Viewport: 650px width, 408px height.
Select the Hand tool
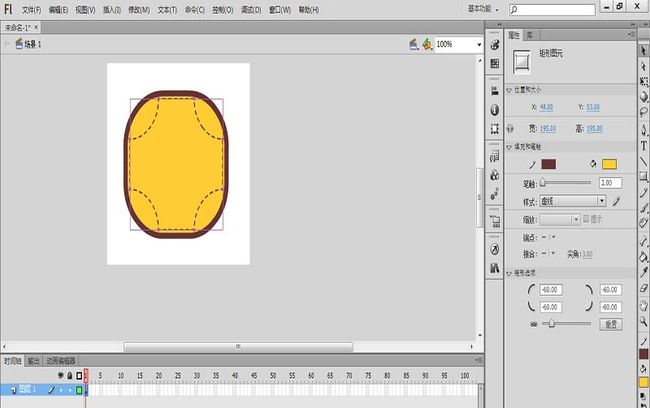pyautogui.click(x=643, y=306)
